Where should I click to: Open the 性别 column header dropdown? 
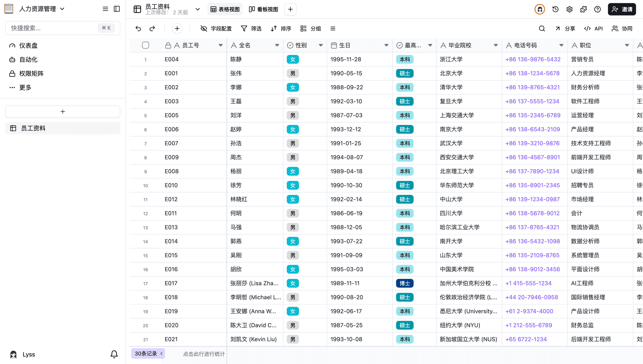320,45
